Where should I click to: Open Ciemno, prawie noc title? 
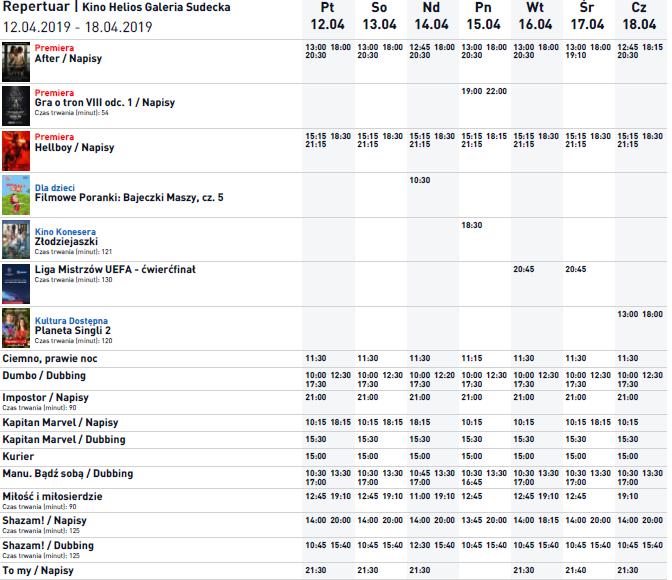click(50, 359)
